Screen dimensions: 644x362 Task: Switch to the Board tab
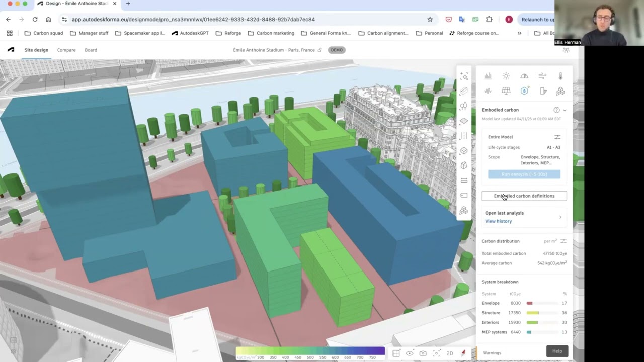[91, 50]
